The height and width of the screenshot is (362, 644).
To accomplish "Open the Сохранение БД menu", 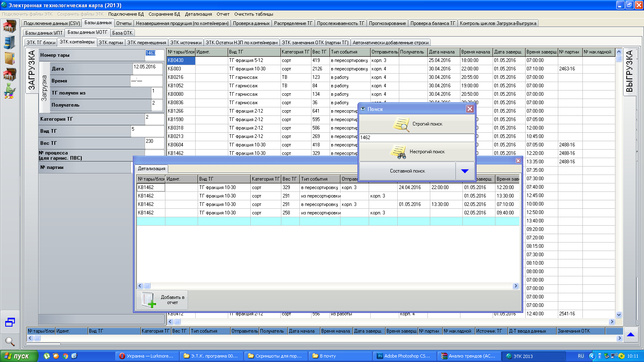I will [164, 14].
